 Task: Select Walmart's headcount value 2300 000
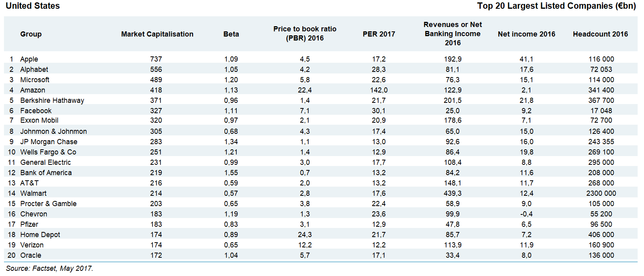click(601, 193)
